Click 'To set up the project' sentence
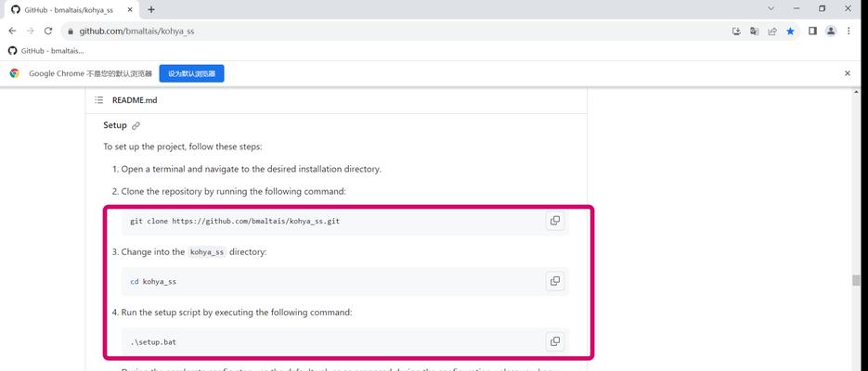This screenshot has height=371, width=868. tap(183, 147)
